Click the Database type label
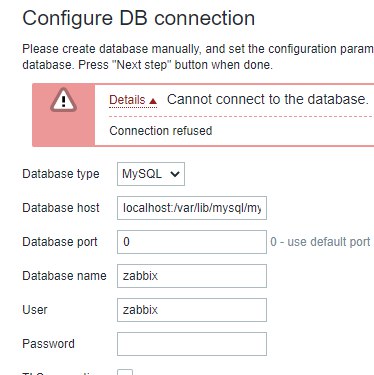 (x=61, y=174)
